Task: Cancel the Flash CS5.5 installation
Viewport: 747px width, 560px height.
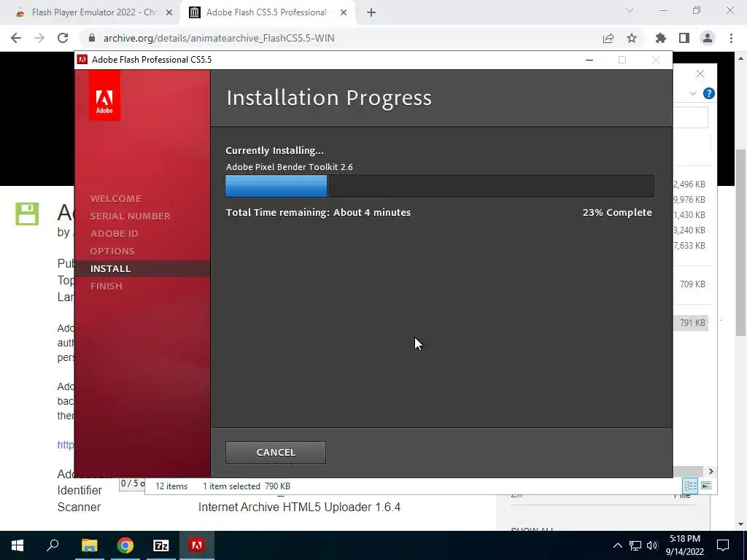Action: pyautogui.click(x=275, y=452)
